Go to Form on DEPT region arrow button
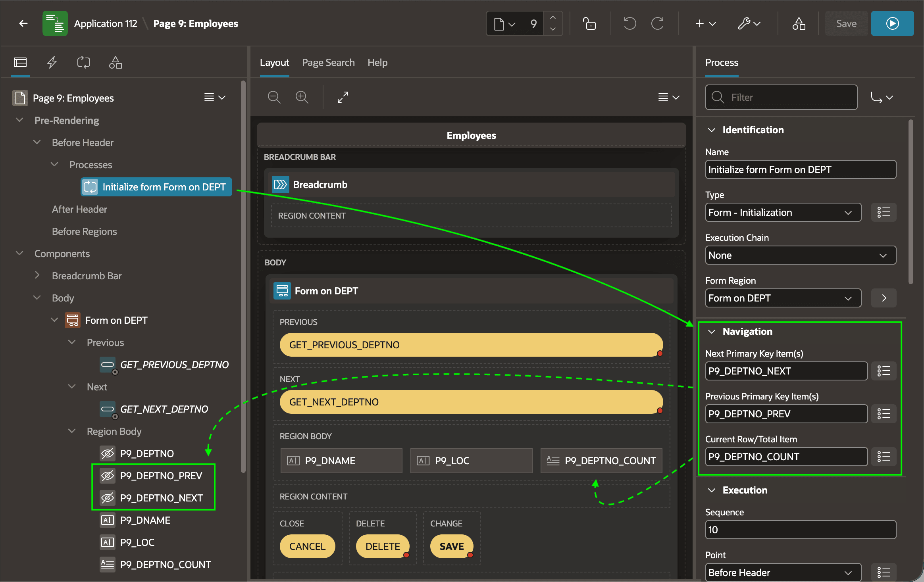Image resolution: width=924 pixels, height=582 pixels. pyautogui.click(x=884, y=298)
